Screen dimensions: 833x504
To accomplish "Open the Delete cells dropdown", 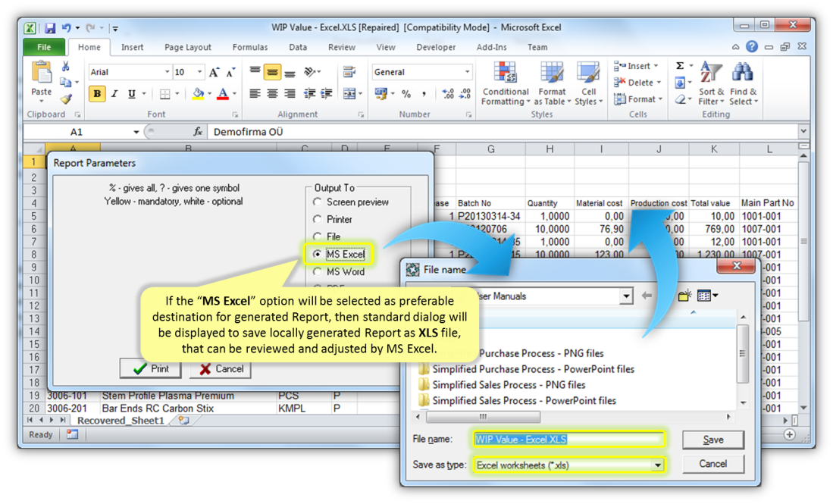I will tap(637, 83).
